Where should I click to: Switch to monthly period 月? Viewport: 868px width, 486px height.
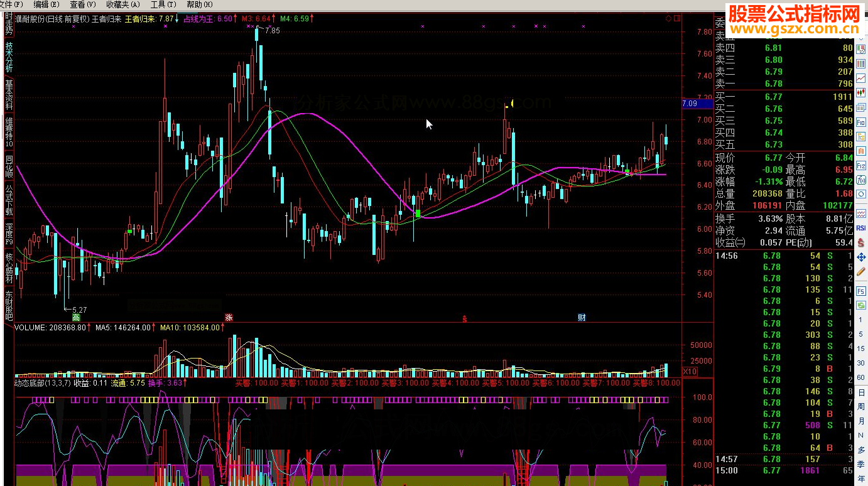coord(861,420)
